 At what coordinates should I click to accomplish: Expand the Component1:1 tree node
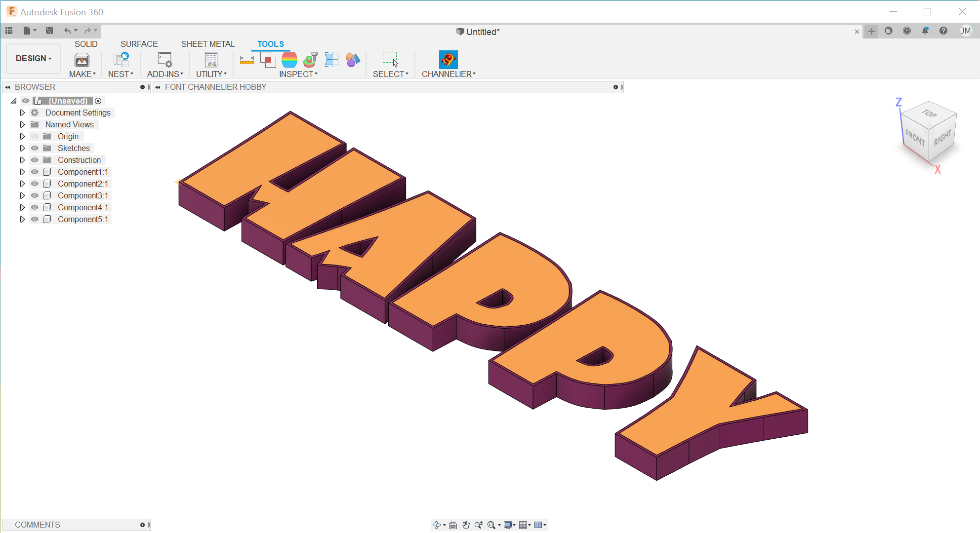(x=22, y=172)
